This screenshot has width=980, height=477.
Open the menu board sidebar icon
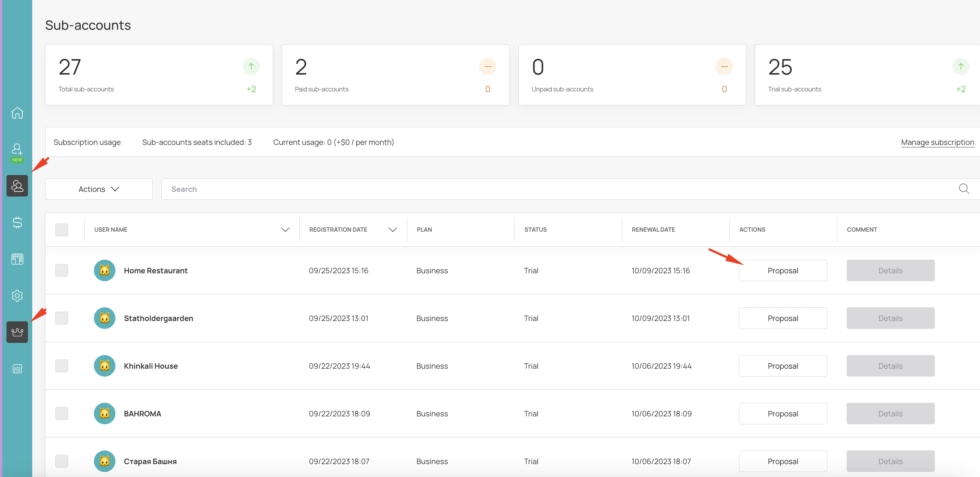(17, 259)
